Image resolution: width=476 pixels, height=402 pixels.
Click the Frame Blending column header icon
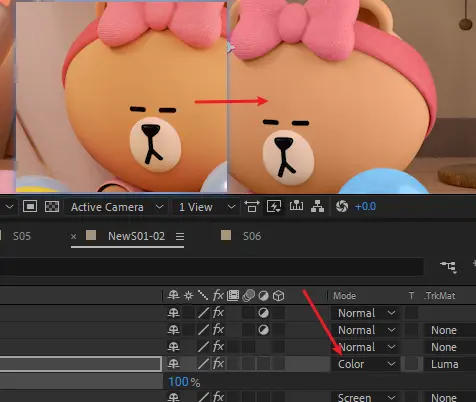tap(233, 296)
